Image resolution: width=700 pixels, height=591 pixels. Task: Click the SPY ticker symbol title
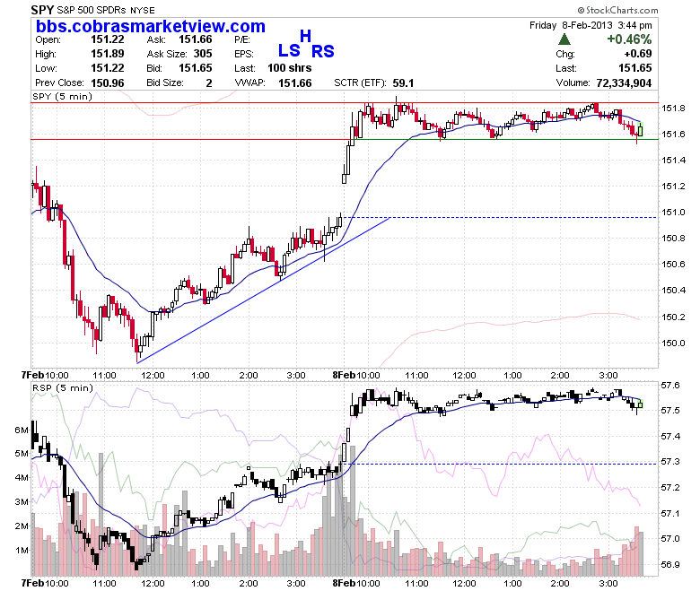(x=42, y=9)
